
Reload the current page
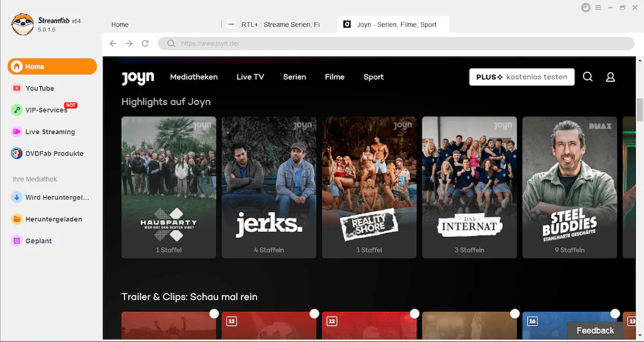tap(145, 43)
